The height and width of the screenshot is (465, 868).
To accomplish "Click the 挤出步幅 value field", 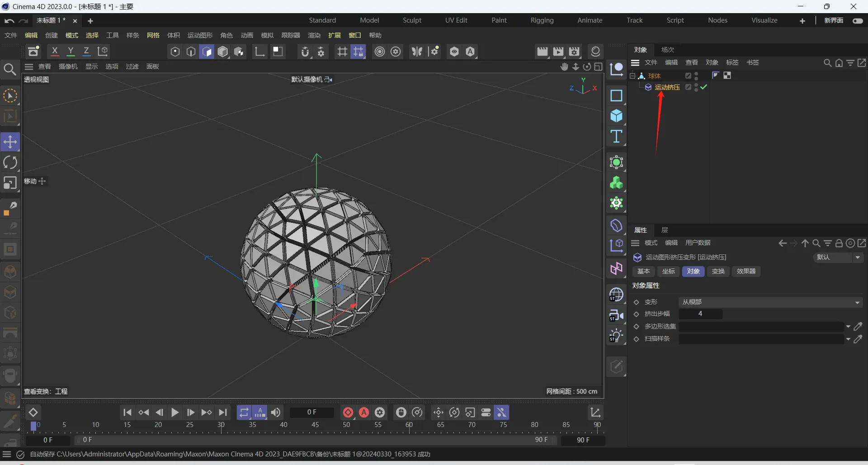I will point(700,314).
